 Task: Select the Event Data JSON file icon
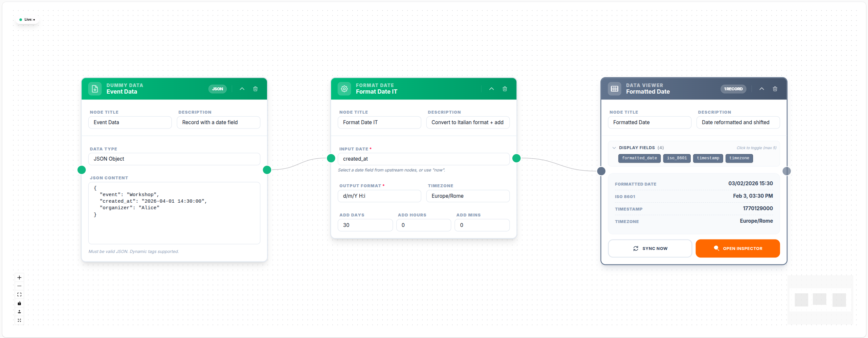tap(95, 89)
